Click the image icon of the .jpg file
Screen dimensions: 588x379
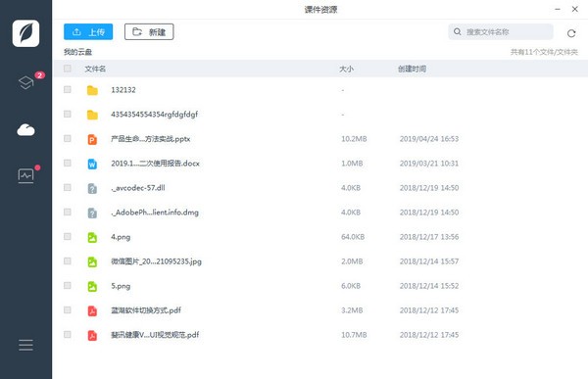92,261
